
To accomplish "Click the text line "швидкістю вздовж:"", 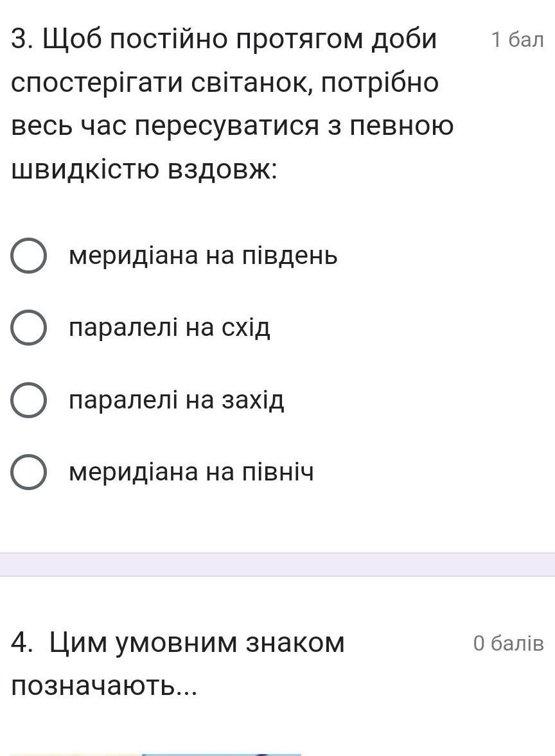I will point(144,170).
